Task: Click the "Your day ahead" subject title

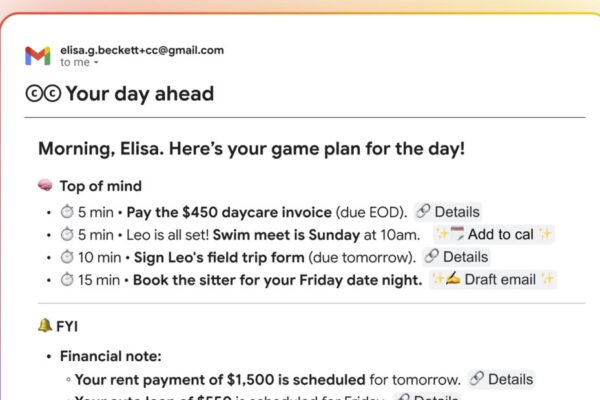Action: point(139,95)
